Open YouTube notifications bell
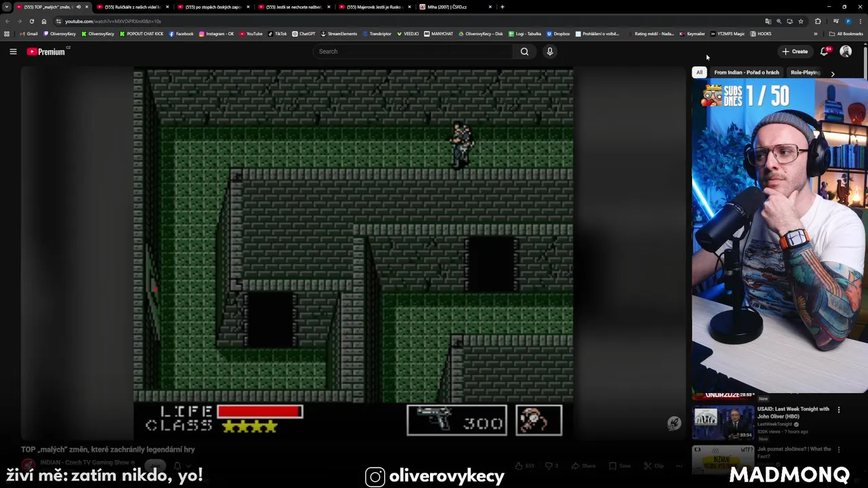Viewport: 868px width, 488px height. tap(825, 52)
